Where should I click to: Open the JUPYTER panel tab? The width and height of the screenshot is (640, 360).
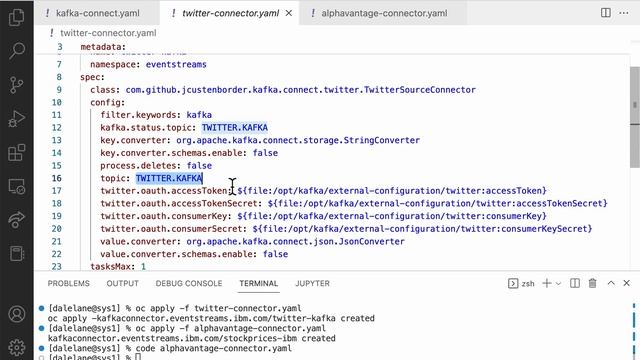312,283
